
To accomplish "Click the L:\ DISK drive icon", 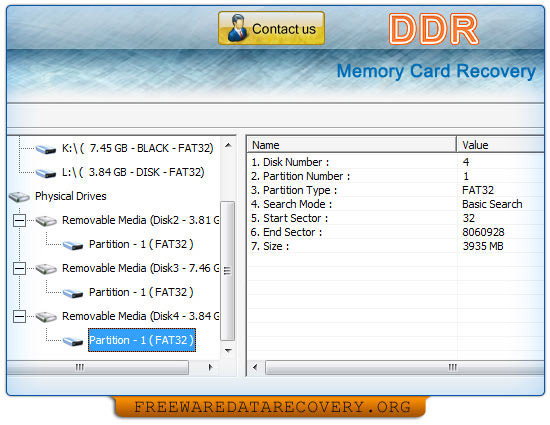I will [x=46, y=173].
